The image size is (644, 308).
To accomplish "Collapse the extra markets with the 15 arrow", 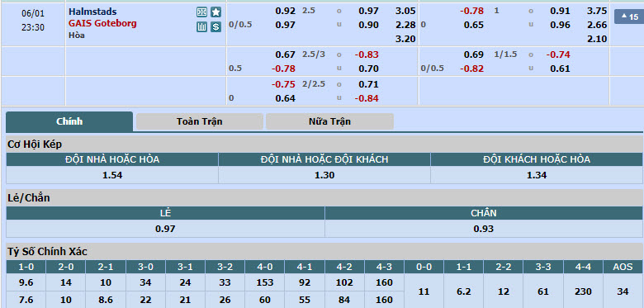I will click(629, 17).
